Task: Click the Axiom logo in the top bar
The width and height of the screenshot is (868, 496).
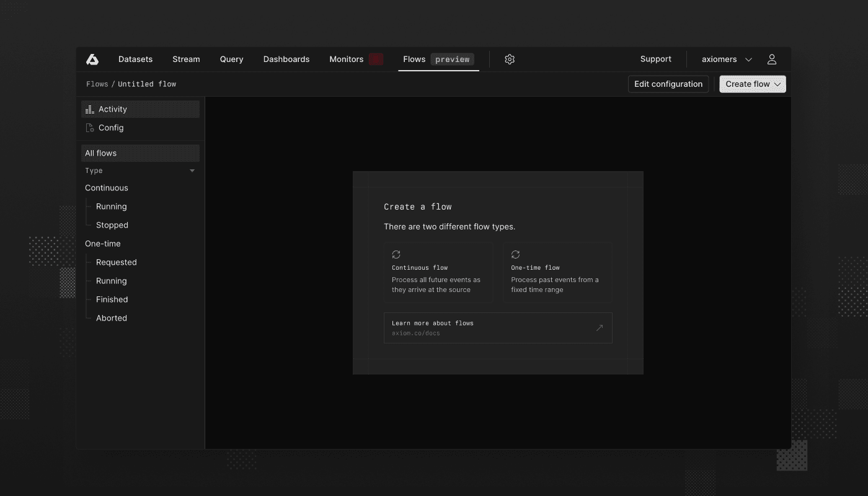Action: tap(92, 59)
